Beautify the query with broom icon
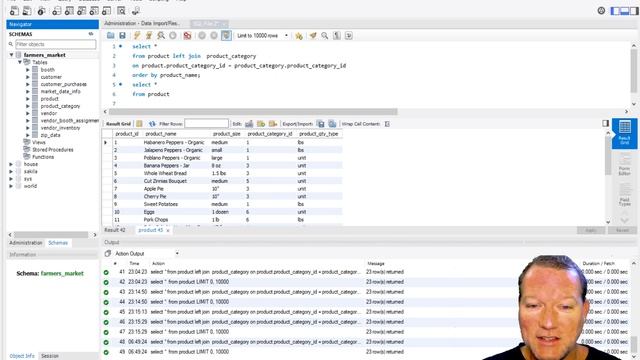Viewport: 640px width, 360px height. [313, 36]
